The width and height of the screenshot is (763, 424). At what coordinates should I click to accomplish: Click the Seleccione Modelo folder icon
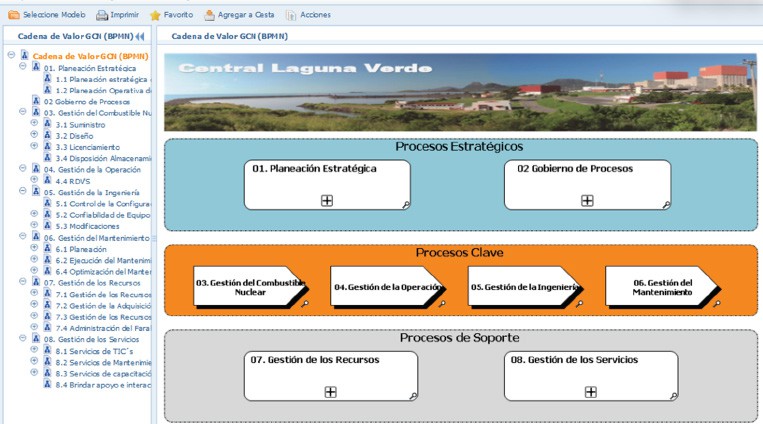click(x=14, y=15)
